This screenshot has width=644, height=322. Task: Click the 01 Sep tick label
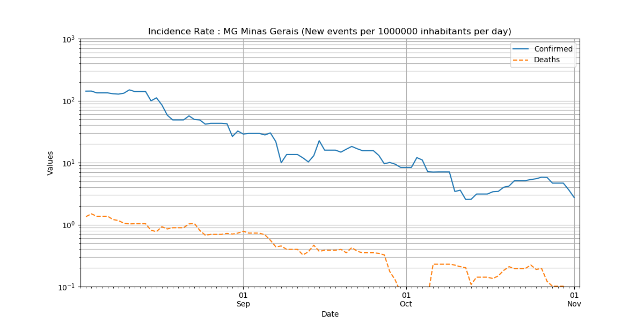[243, 299]
